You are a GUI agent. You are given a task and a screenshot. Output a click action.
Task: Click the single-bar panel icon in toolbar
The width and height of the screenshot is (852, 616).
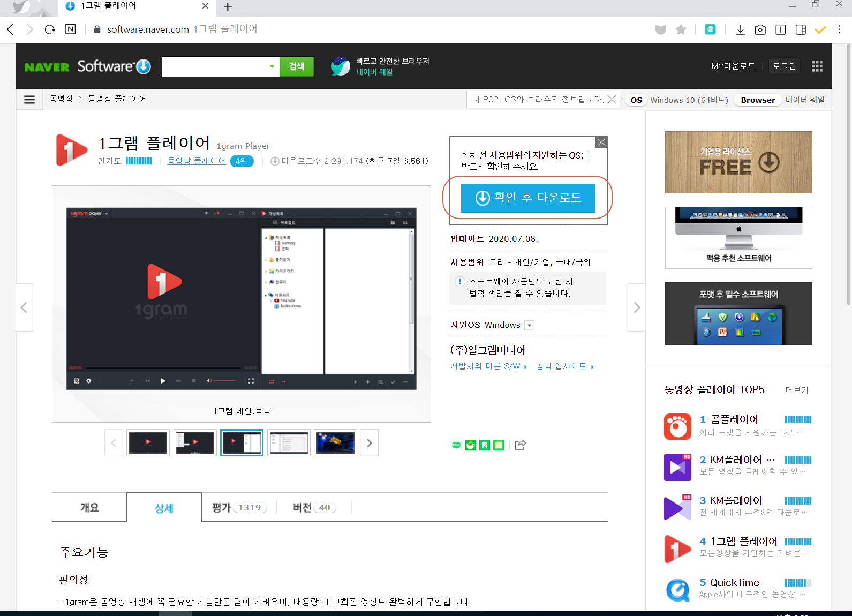(780, 29)
